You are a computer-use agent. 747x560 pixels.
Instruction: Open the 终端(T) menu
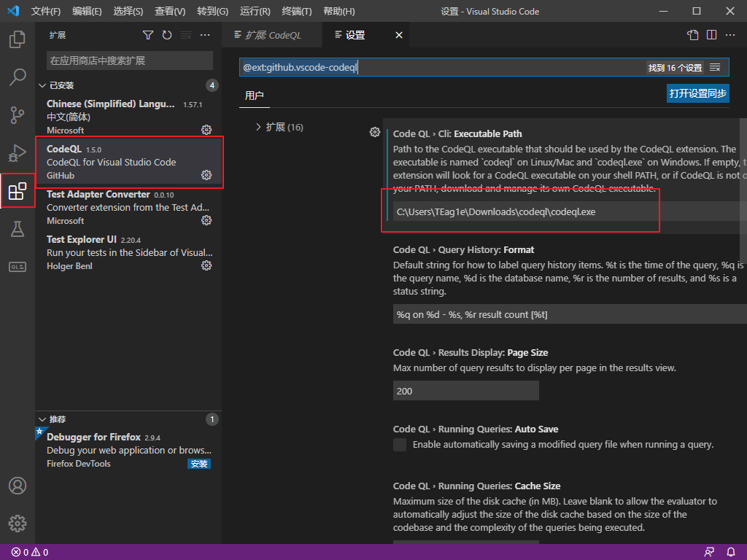[x=296, y=11]
